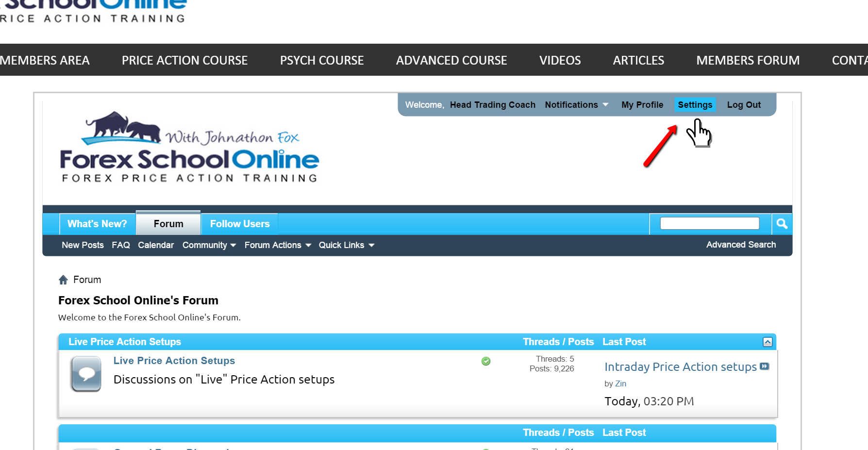Screen dimensions: 868x450
Task: Open the Members Area menu item
Action: 45,60
